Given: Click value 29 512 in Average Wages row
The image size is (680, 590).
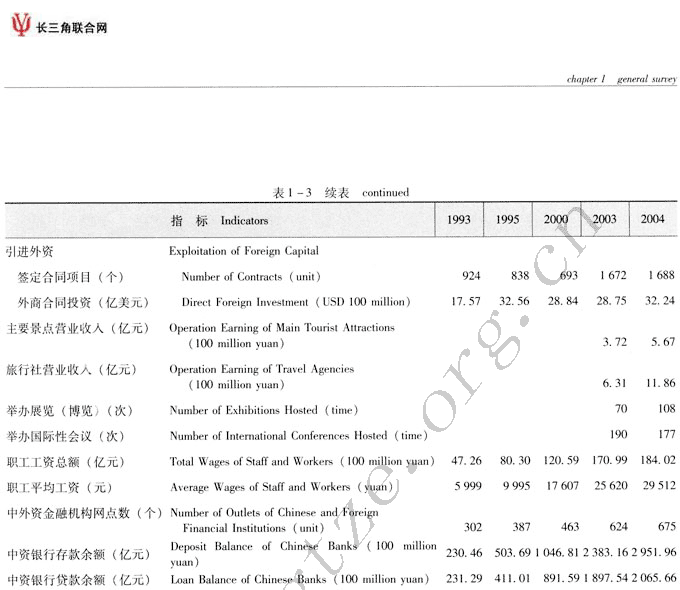Looking at the screenshot, I should point(659,485).
